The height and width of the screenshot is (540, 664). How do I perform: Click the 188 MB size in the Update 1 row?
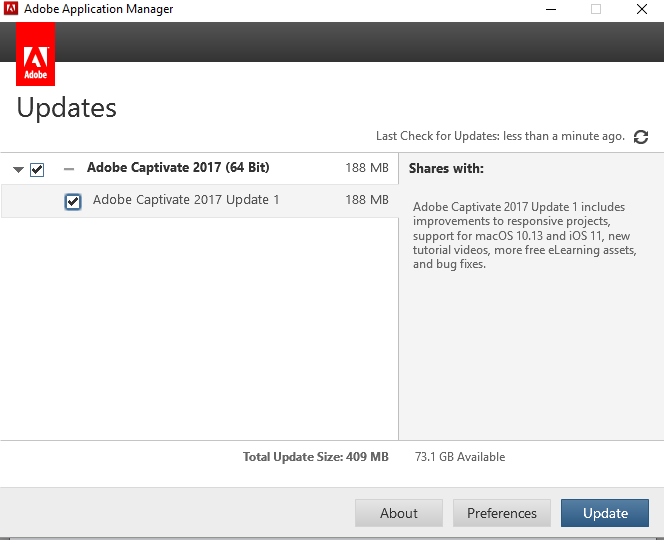pyautogui.click(x=367, y=199)
